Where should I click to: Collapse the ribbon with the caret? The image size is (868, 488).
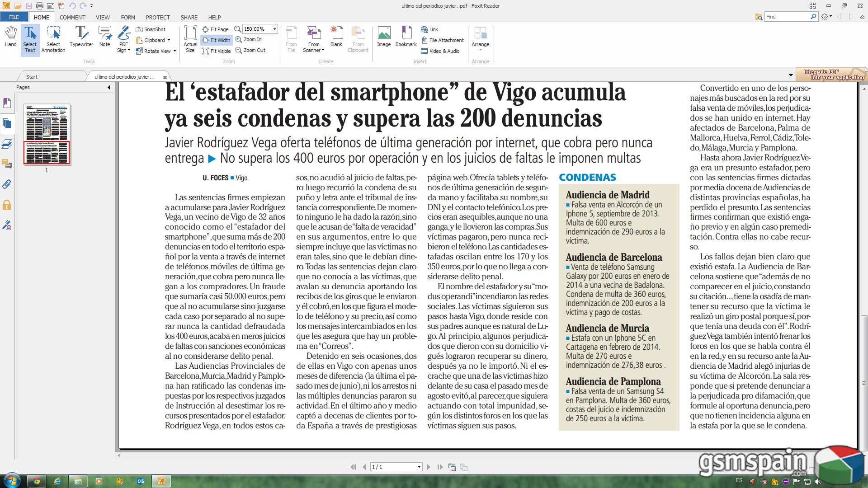(x=862, y=16)
